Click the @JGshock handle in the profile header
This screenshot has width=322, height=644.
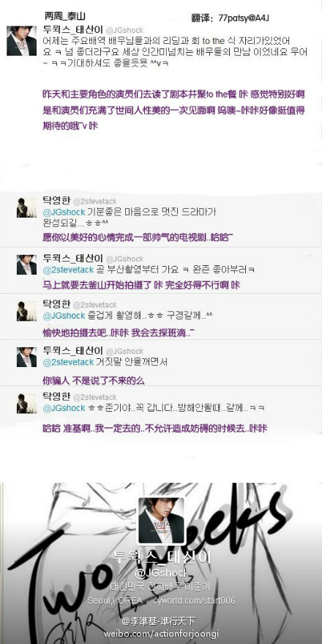161,573
